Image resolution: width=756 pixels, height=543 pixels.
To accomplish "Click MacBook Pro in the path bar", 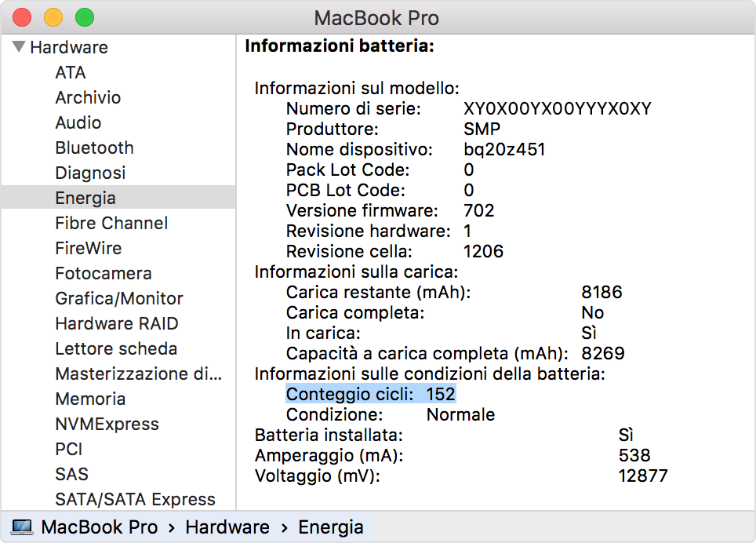I will click(x=100, y=527).
